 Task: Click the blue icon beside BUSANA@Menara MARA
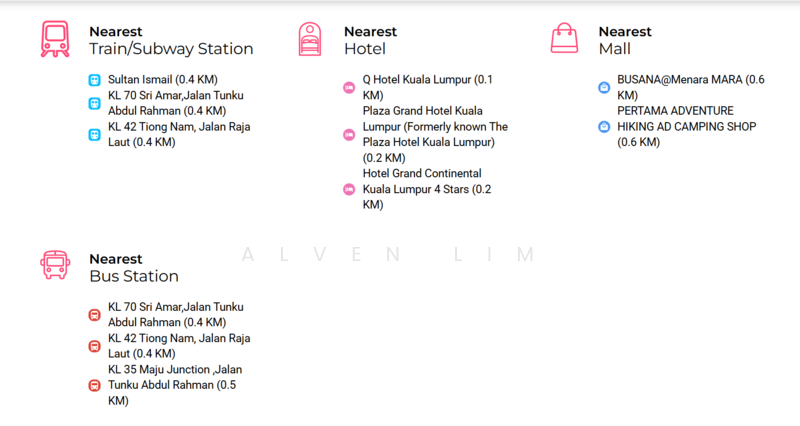[x=604, y=88]
